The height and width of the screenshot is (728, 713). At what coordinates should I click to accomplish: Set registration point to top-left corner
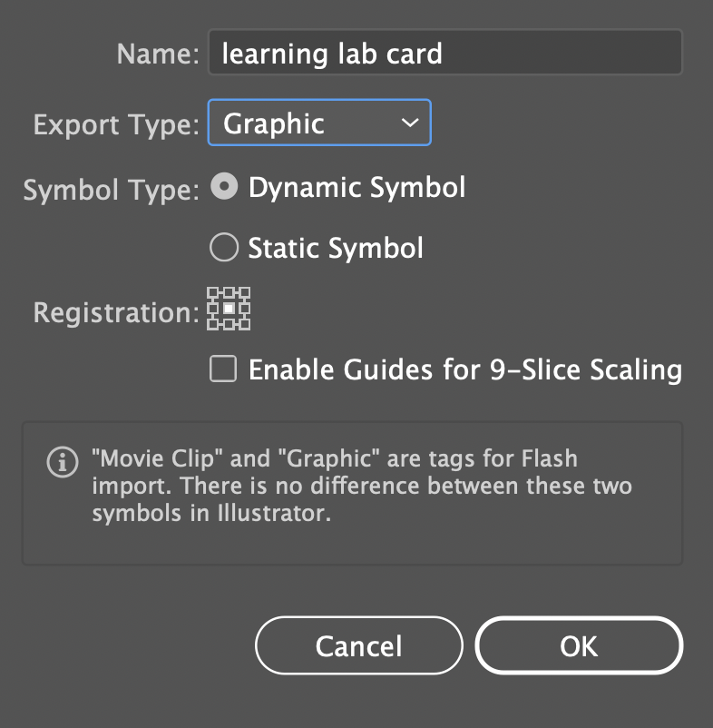point(214,294)
